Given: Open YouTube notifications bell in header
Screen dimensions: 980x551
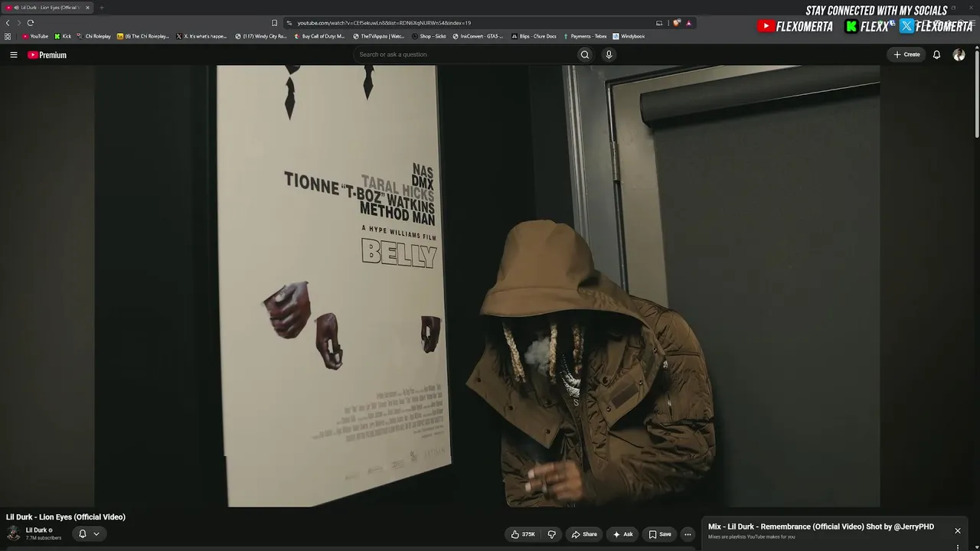Looking at the screenshot, I should 936,55.
